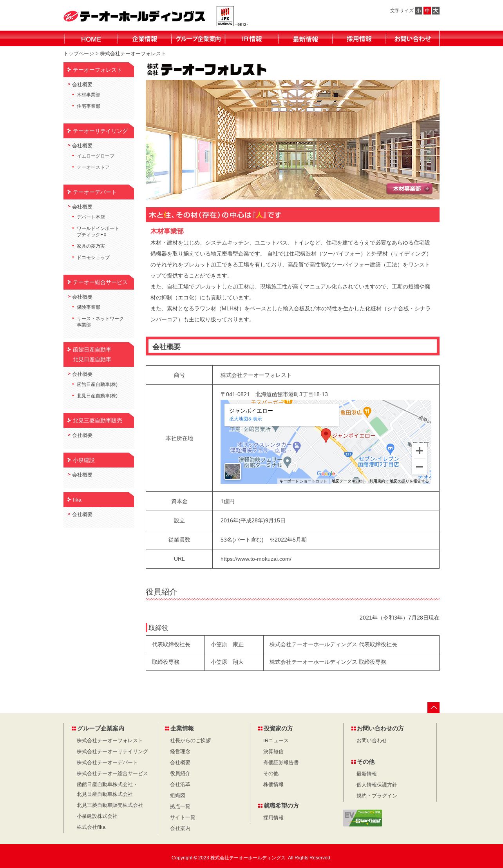
Task: Open テーオーリテイリング sidebar heading
Action: tap(99, 131)
